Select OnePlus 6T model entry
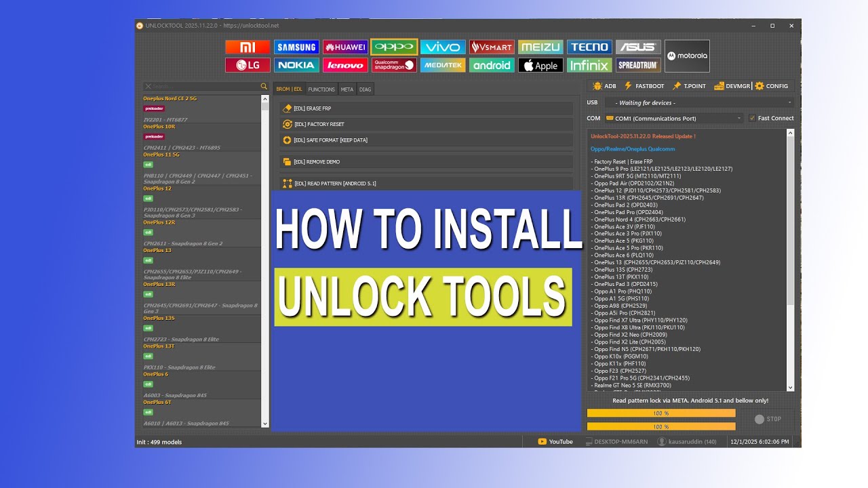This screenshot has height=488, width=868. tap(201, 413)
